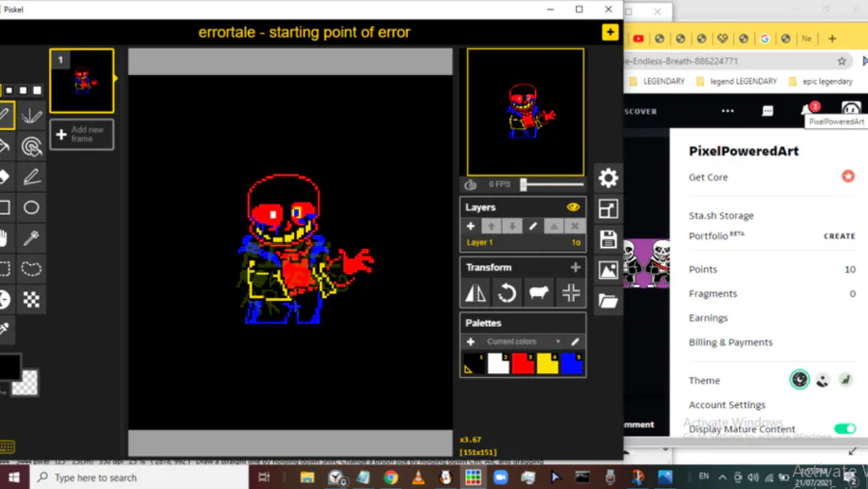Image resolution: width=868 pixels, height=489 pixels.
Task: Select the middle Theme option
Action: pos(823,380)
